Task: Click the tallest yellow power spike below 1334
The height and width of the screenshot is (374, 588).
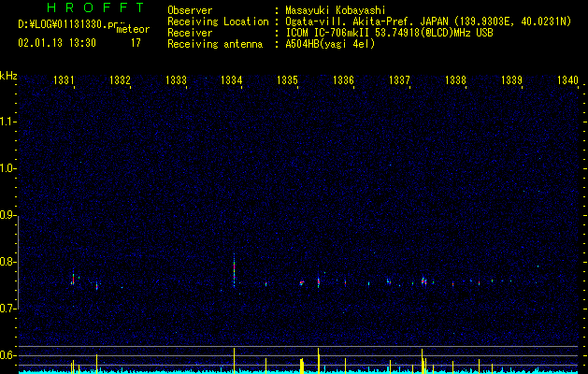Action: [x=234, y=360]
